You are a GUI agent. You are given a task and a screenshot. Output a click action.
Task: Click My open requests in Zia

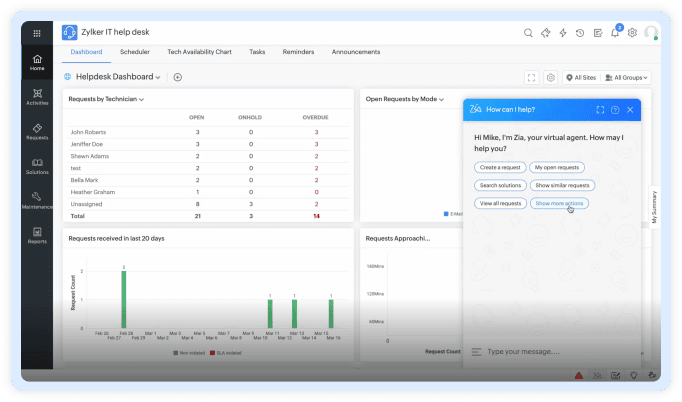pos(557,168)
